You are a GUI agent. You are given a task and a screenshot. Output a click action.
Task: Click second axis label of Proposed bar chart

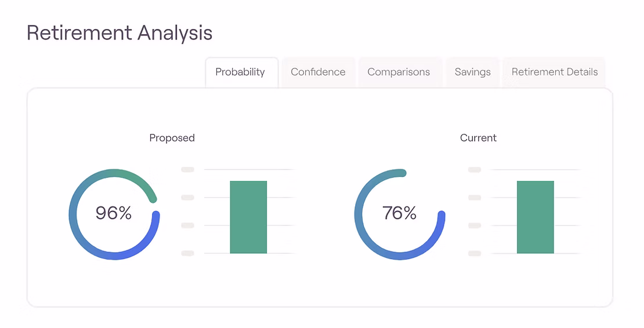click(x=187, y=198)
